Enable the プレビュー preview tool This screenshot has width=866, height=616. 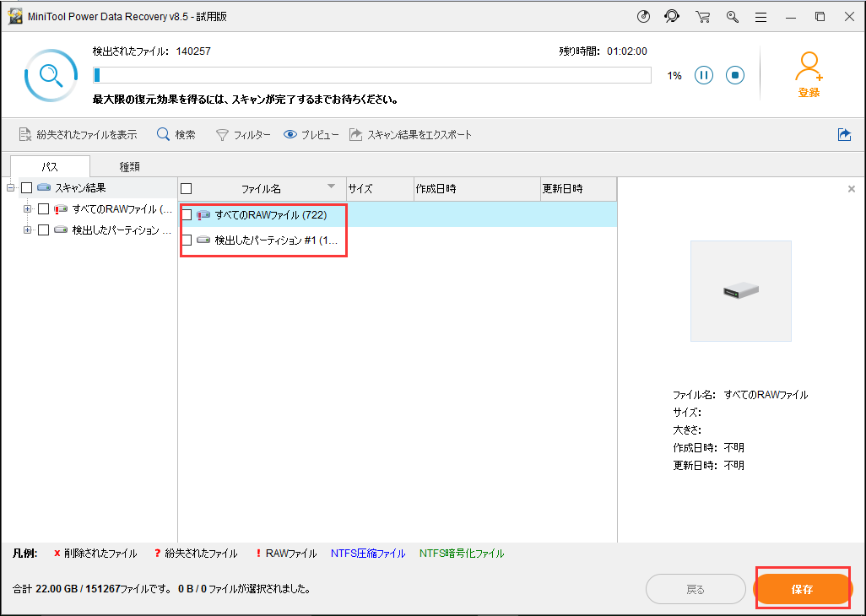pos(310,133)
